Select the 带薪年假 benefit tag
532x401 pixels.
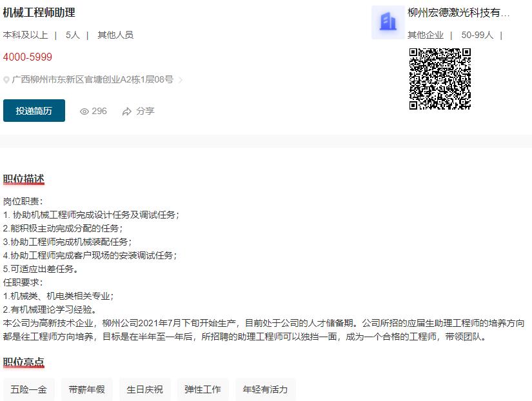[x=86, y=389]
